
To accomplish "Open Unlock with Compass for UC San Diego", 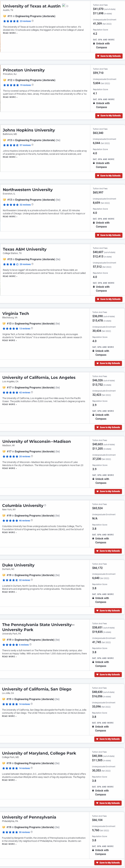I will 101,729.
